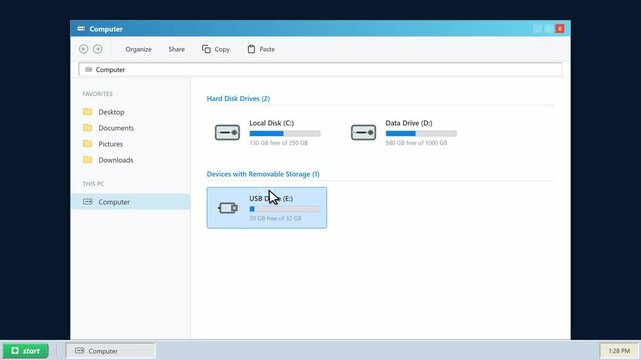Click the Computer taskbar button
This screenshot has height=360, width=641.
(111, 351)
